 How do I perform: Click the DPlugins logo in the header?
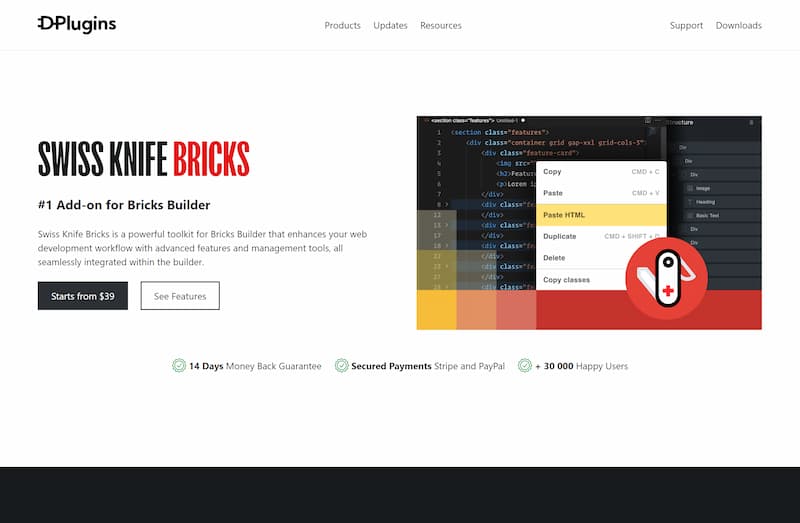tap(77, 24)
